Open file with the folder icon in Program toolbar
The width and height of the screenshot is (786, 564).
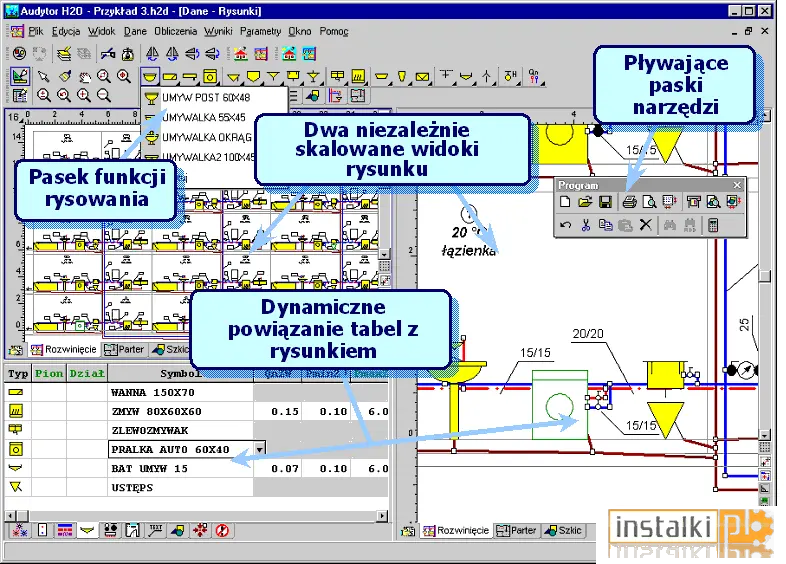pyautogui.click(x=585, y=202)
